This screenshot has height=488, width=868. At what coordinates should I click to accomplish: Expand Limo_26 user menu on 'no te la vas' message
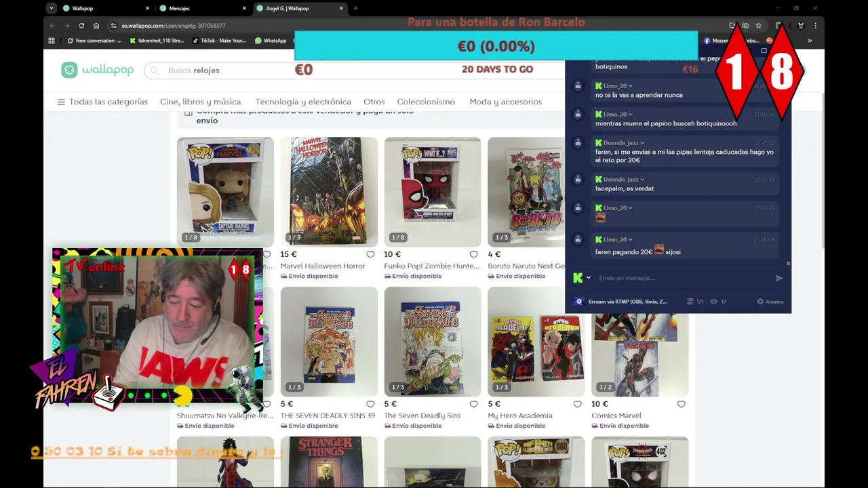click(x=631, y=86)
